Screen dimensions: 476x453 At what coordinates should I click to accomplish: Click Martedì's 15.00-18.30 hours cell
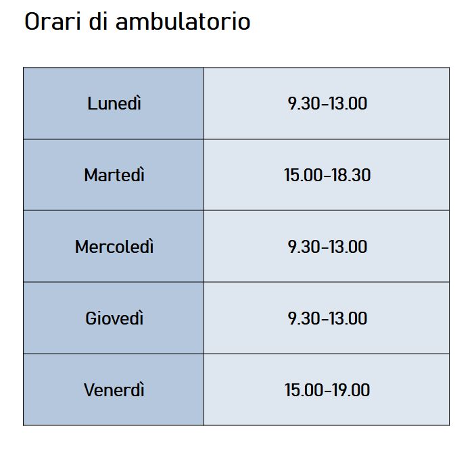tap(327, 175)
